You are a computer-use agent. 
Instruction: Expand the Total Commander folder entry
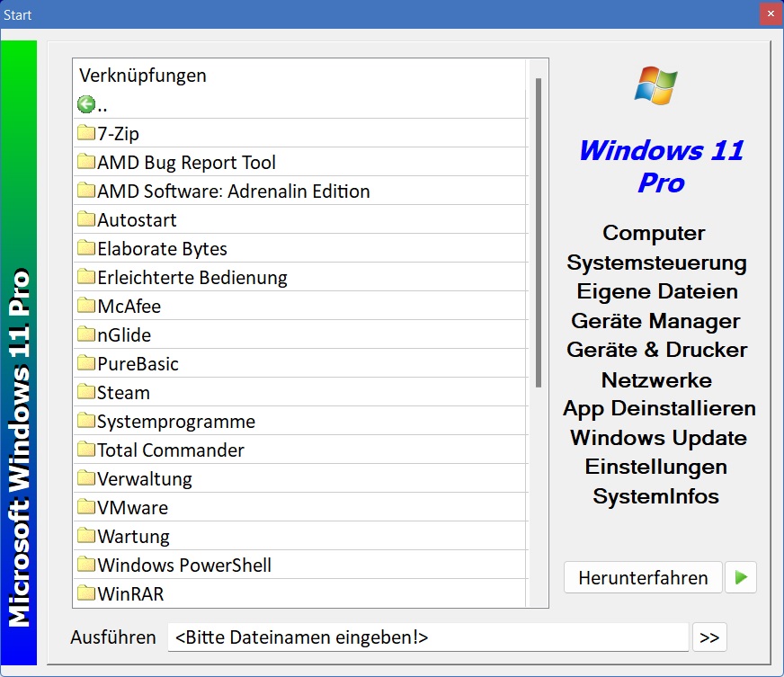(170, 450)
